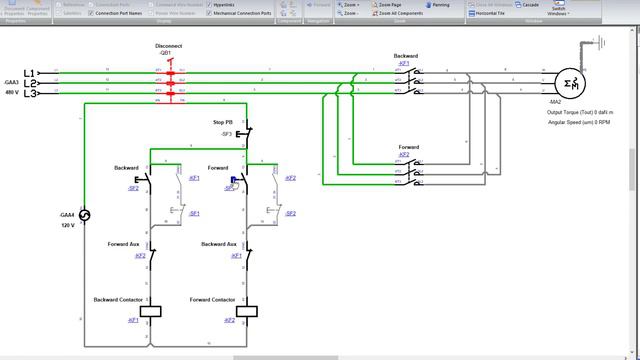
Task: Cascade the open windows
Action: tap(527, 5)
